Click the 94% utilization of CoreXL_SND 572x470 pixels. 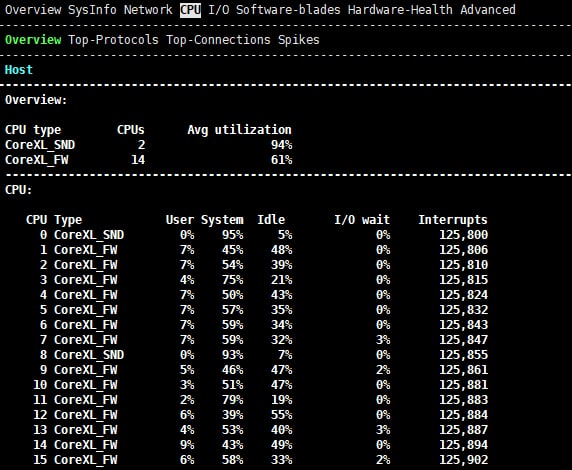pyautogui.click(x=281, y=145)
